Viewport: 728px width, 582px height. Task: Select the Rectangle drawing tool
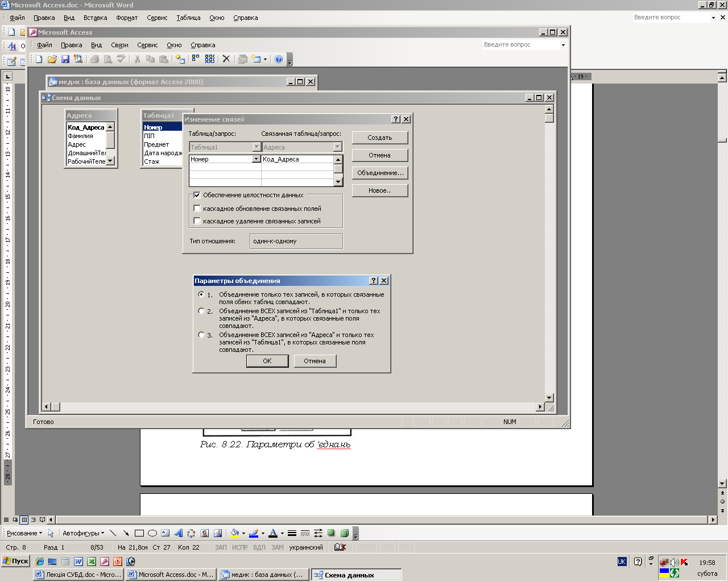pyautogui.click(x=139, y=533)
